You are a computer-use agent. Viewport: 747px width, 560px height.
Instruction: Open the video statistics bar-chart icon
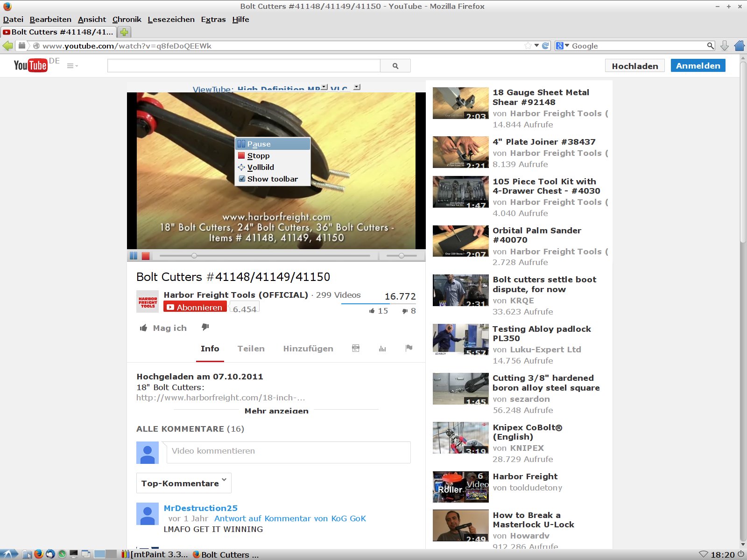[382, 348]
